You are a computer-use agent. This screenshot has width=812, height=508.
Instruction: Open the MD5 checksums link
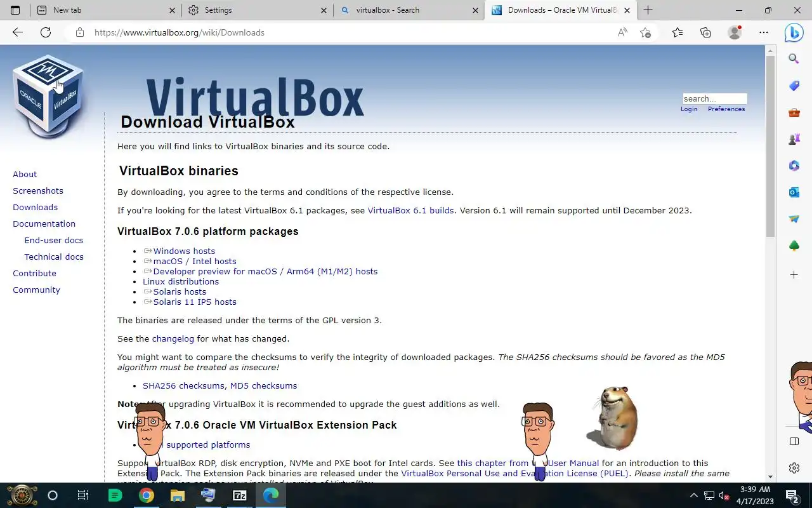click(x=263, y=385)
